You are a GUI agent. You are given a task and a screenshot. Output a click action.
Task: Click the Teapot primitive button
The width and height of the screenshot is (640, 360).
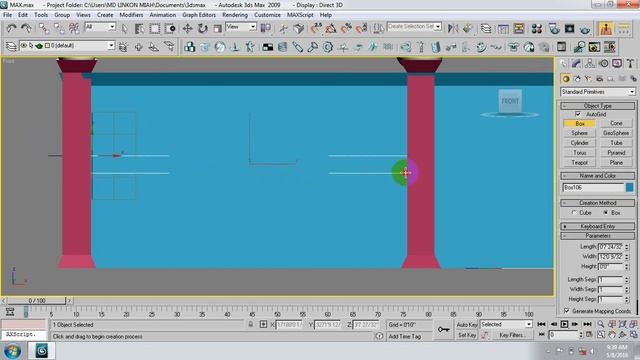(x=579, y=162)
